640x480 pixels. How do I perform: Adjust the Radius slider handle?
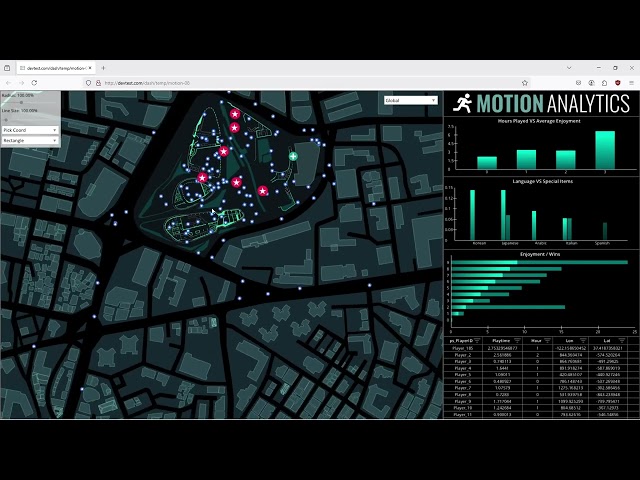(x=21, y=102)
